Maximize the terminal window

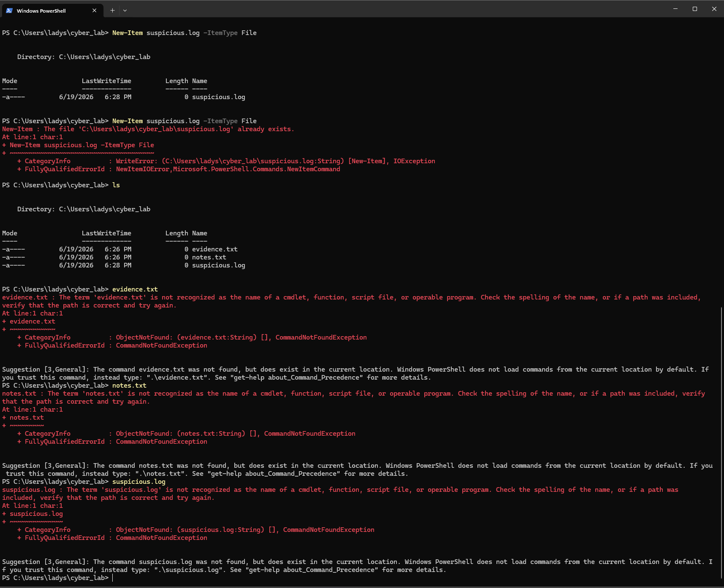[695, 9]
